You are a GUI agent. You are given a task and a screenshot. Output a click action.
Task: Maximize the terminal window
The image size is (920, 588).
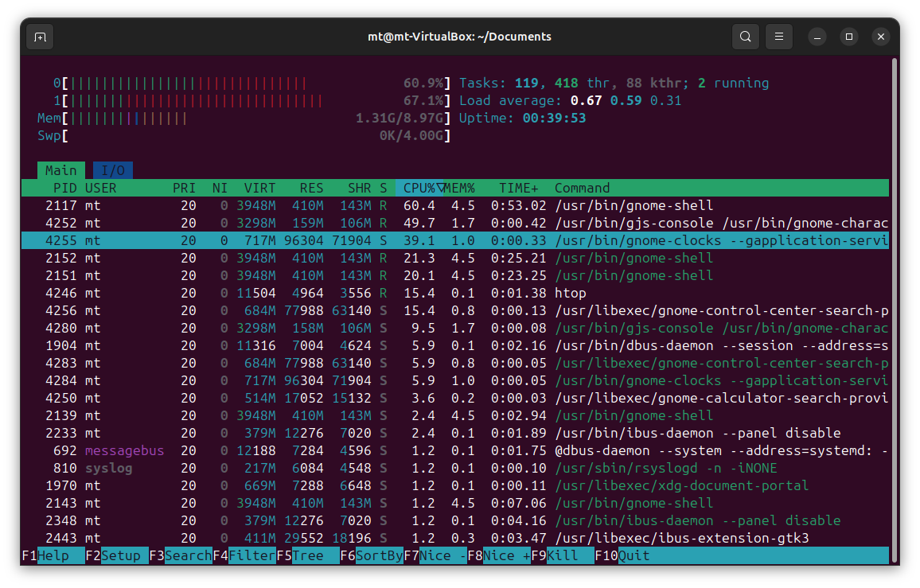(849, 37)
